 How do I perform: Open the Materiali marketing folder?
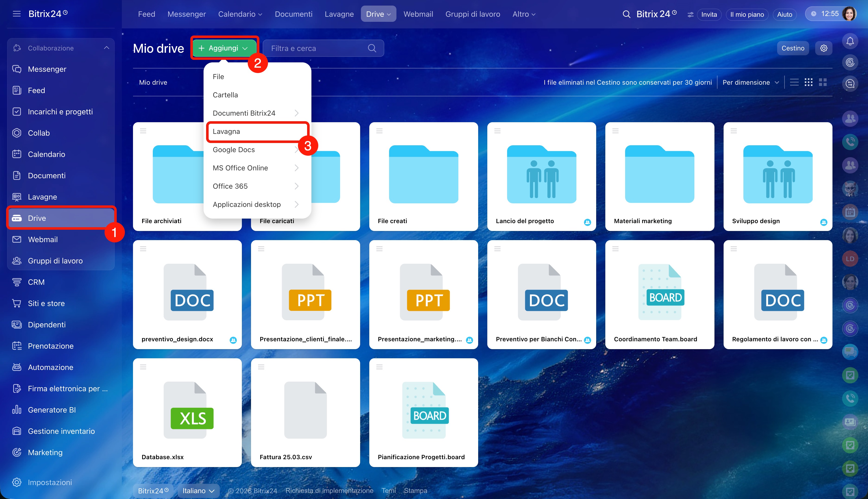pyautogui.click(x=659, y=176)
